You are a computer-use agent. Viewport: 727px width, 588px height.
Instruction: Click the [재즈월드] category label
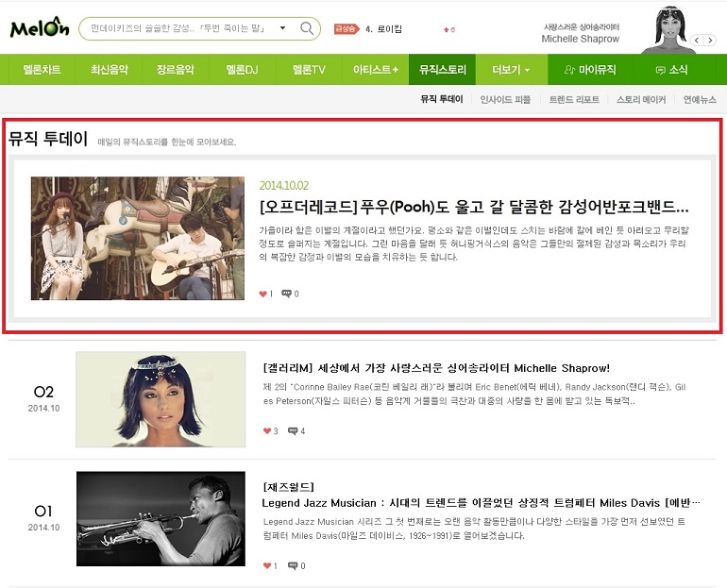(x=288, y=487)
